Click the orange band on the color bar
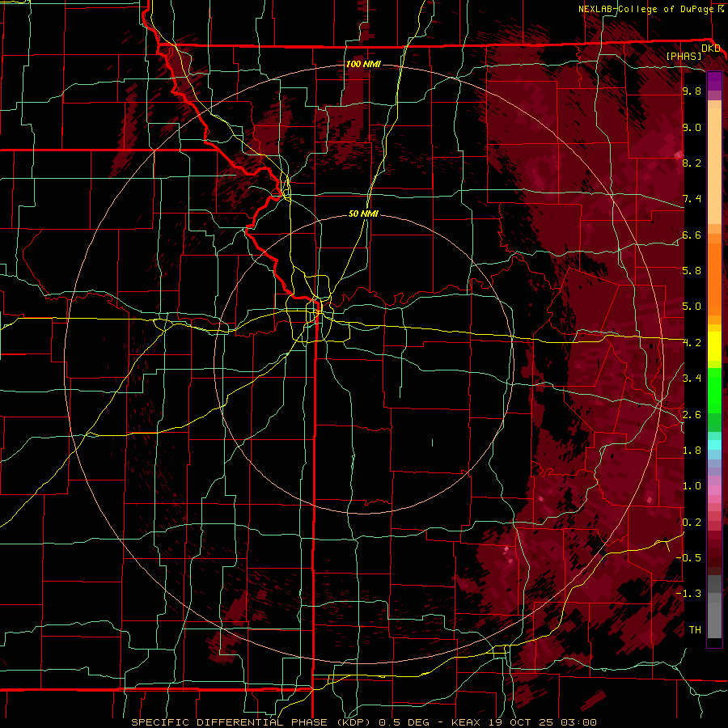 714,278
